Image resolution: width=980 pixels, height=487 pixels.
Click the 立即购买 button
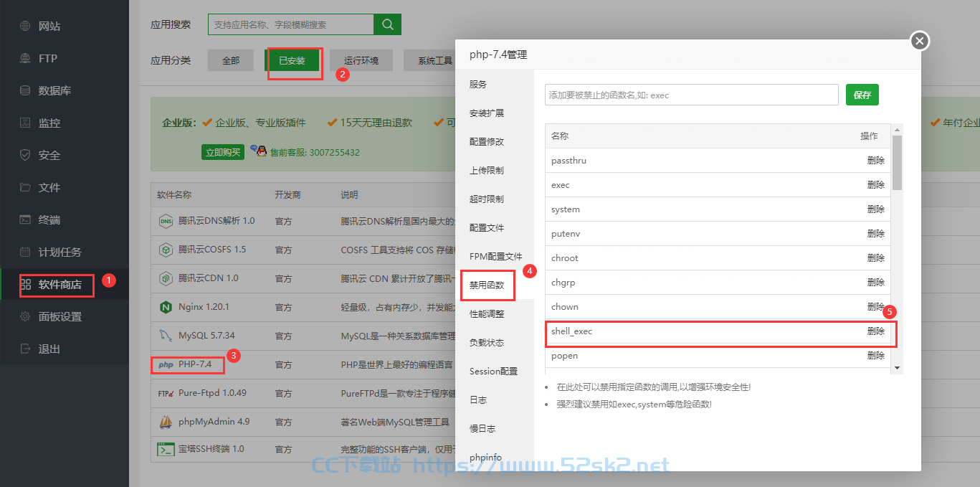click(x=223, y=152)
